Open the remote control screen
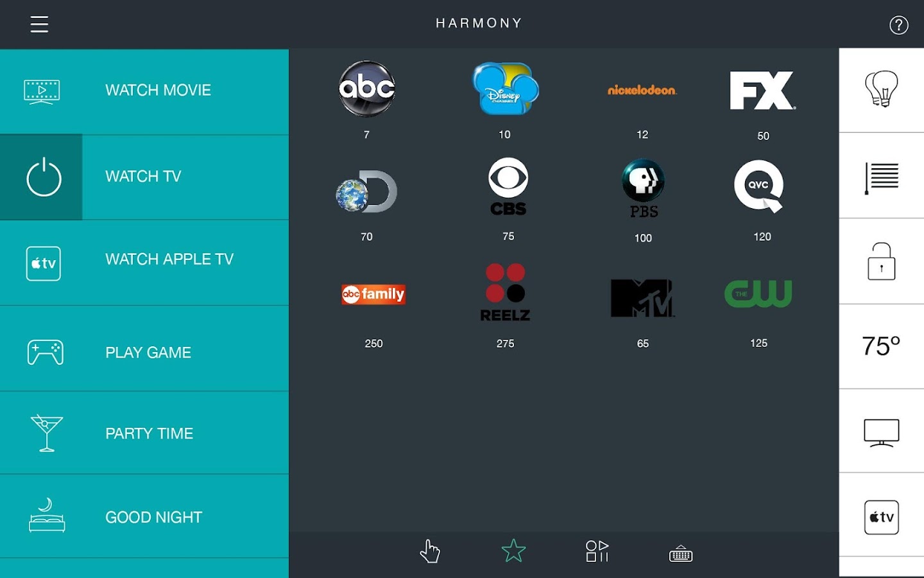The width and height of the screenshot is (924, 578). [597, 551]
